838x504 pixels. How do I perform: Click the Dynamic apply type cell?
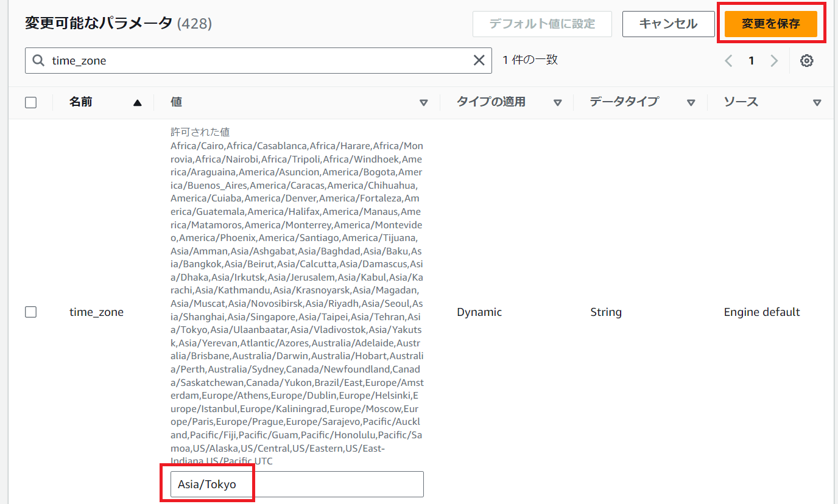479,312
